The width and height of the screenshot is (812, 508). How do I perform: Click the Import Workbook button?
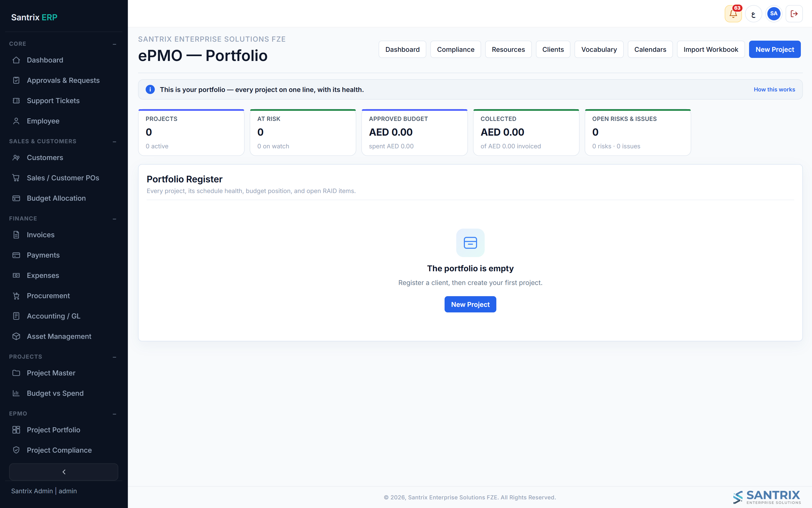point(711,49)
